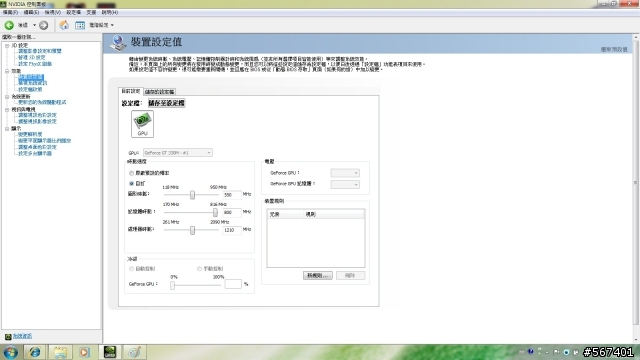Open the 說明(H) menu
This screenshot has width=640, height=360.
point(109,13)
